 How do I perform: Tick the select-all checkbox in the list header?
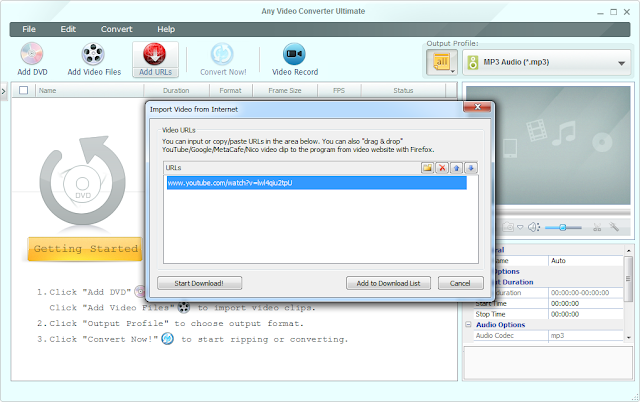tap(24, 90)
